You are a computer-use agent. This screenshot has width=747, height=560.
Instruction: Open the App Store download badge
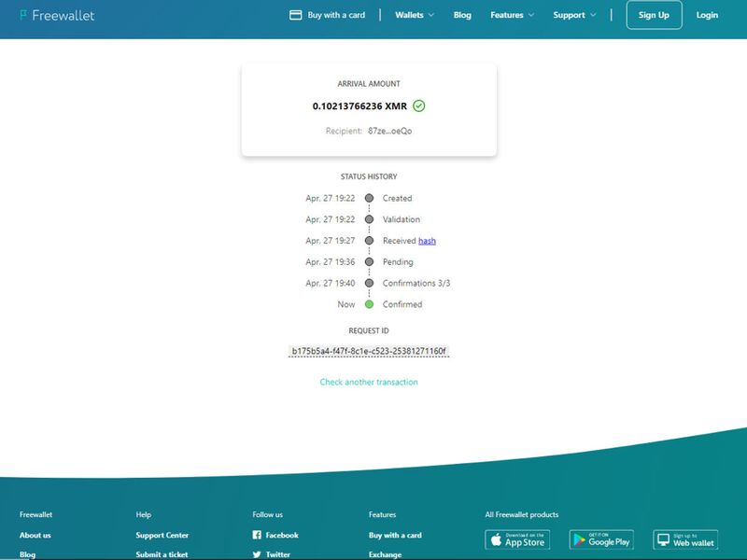517,539
